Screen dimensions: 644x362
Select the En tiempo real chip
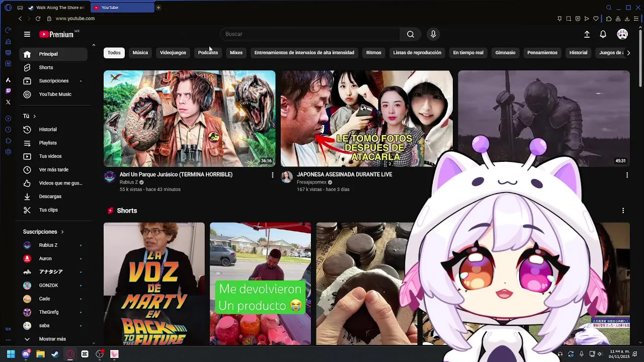coord(468,53)
